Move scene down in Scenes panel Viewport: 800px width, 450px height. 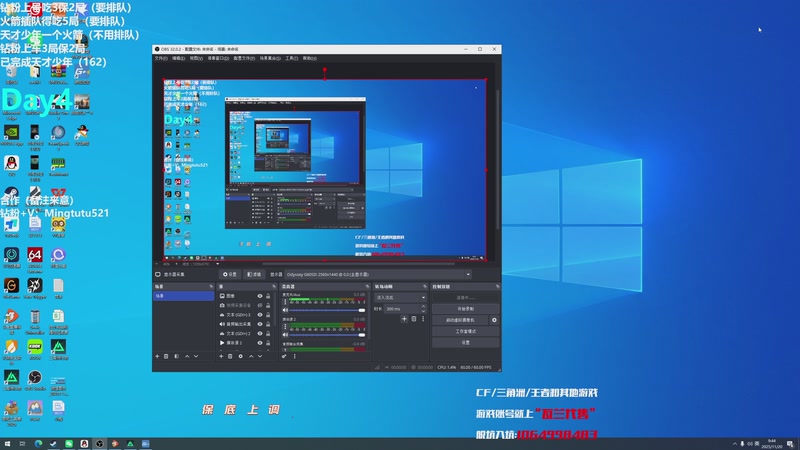pos(196,356)
